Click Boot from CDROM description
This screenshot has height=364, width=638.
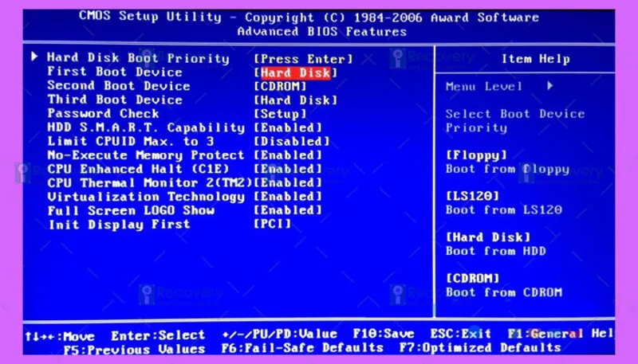pyautogui.click(x=504, y=292)
